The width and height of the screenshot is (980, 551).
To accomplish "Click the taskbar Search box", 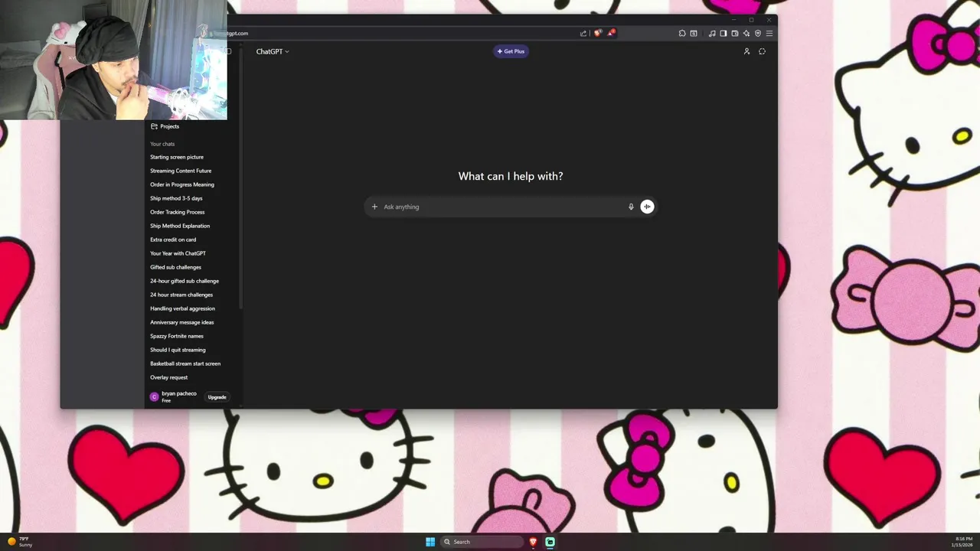I will tap(482, 542).
